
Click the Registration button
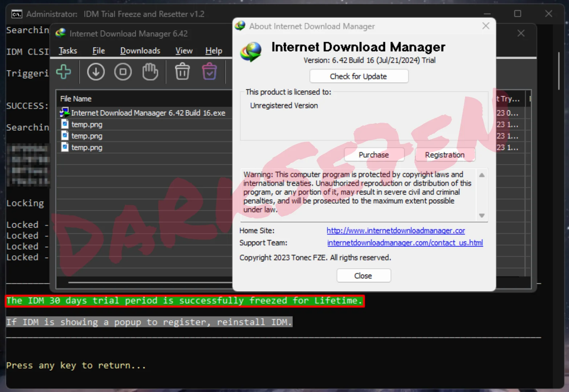click(445, 155)
